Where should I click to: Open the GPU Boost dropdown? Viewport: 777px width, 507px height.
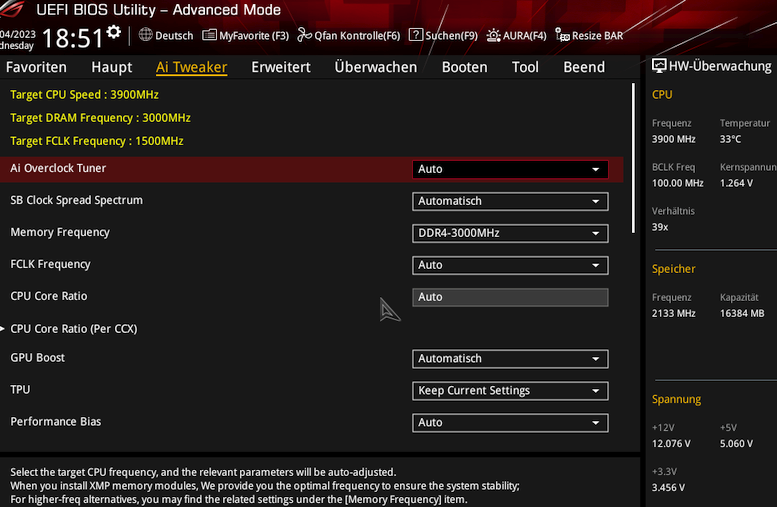click(510, 359)
